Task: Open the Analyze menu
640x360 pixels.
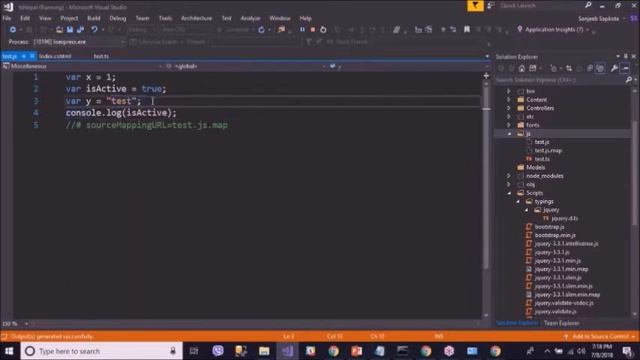Action: click(x=250, y=18)
